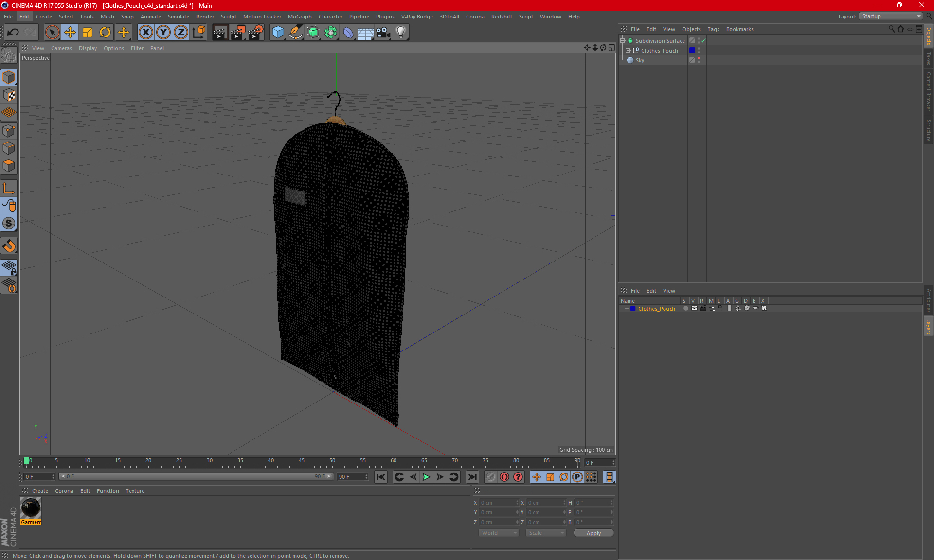Add a Light object
934x560 pixels.
[x=400, y=33]
